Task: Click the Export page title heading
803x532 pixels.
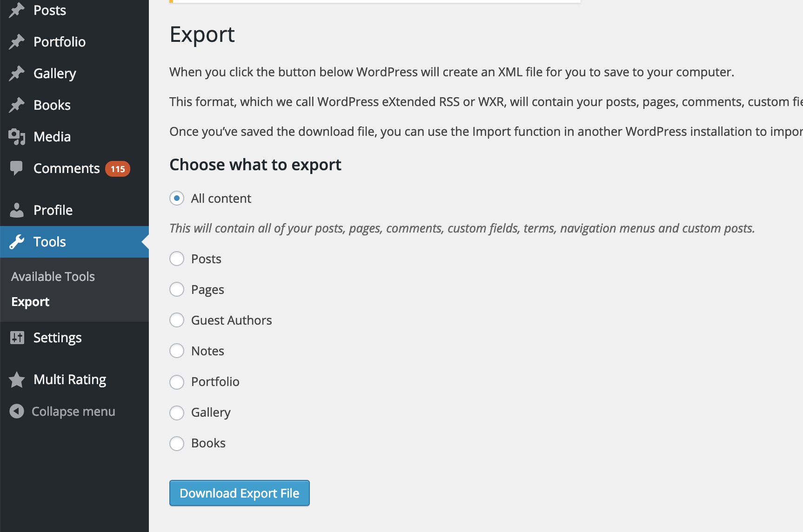Action: coord(202,35)
